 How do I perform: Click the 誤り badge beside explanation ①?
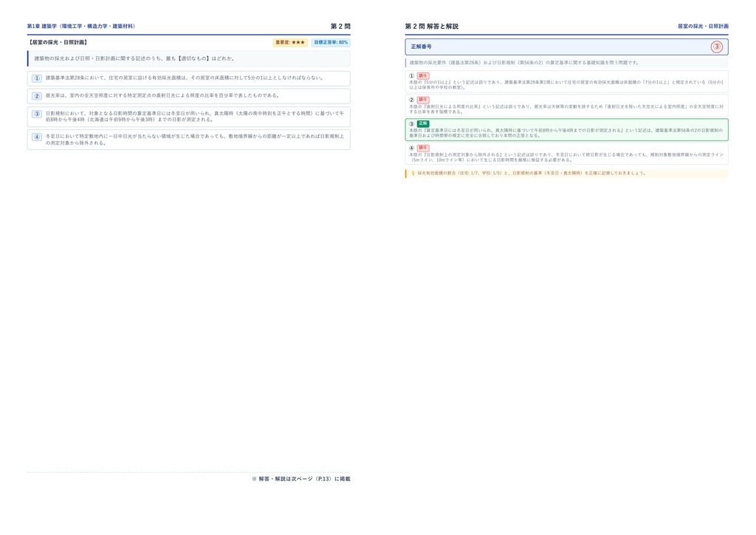[423, 75]
